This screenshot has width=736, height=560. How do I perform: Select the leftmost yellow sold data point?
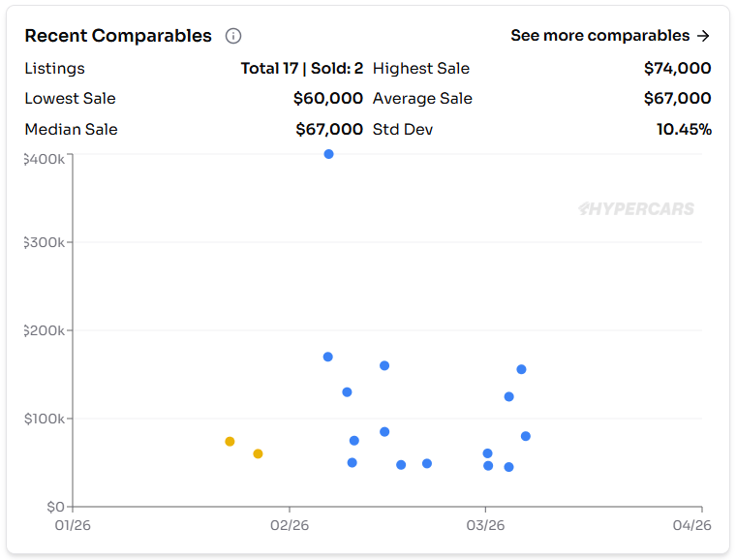tap(230, 442)
